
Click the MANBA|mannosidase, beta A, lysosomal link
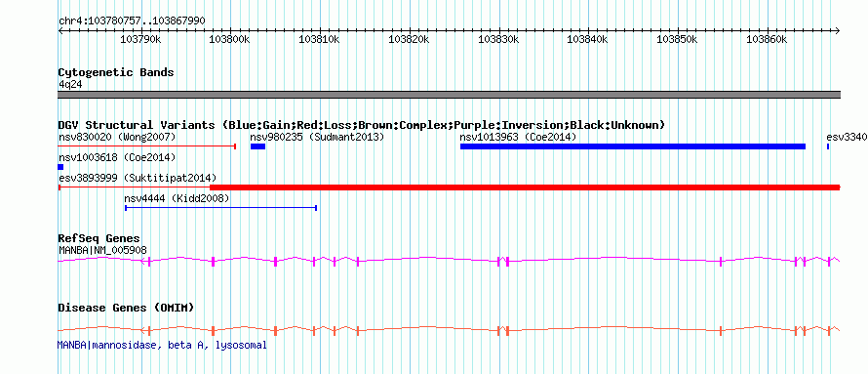click(162, 345)
